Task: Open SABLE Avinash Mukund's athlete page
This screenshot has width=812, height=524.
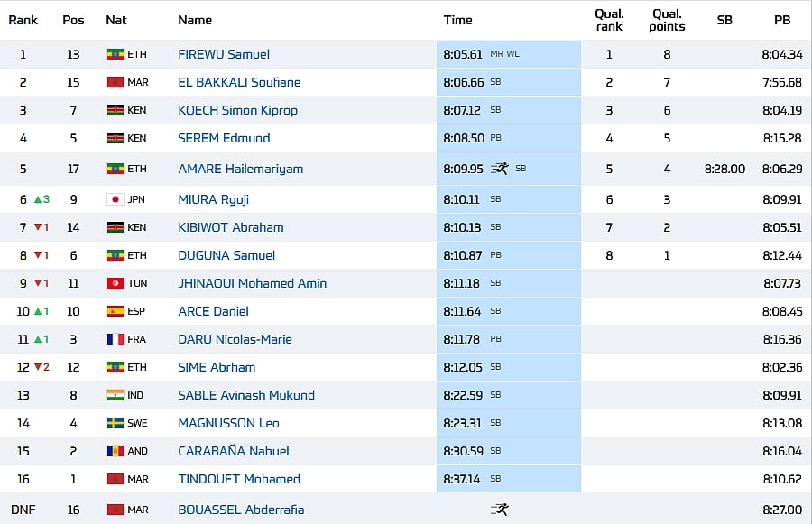Action: 246,395
